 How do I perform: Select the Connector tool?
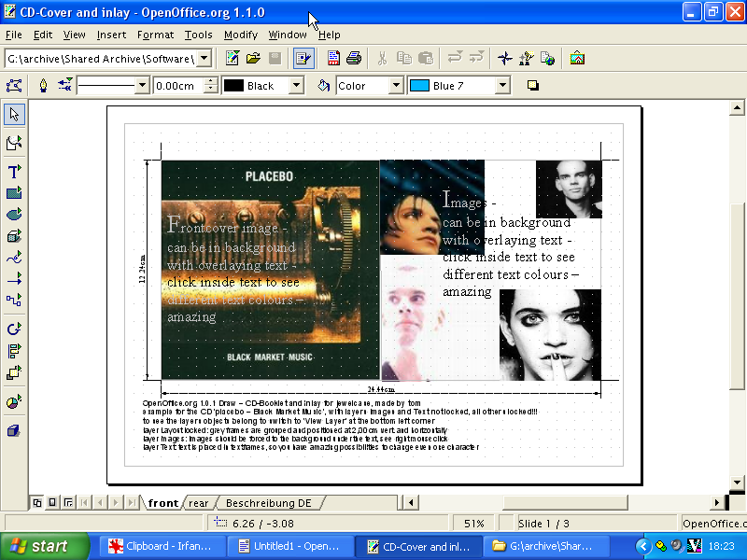click(x=14, y=300)
